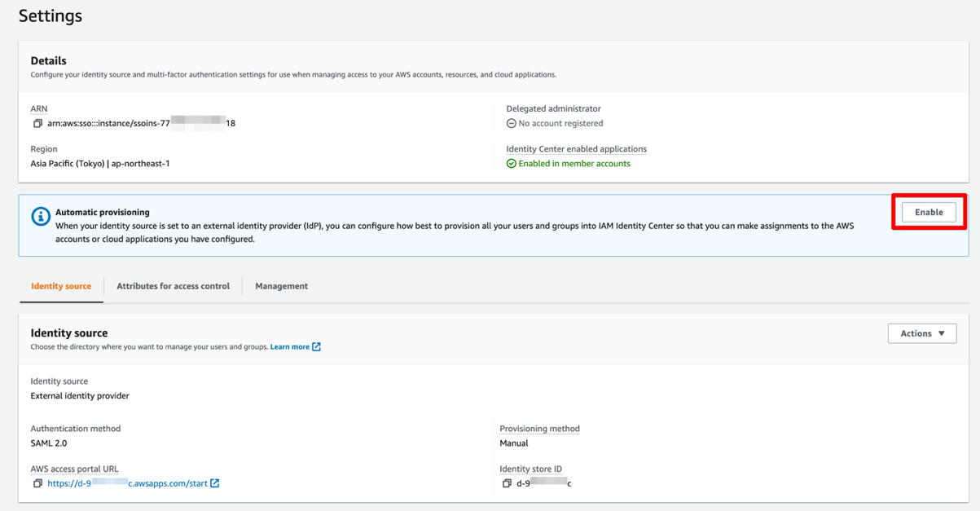Click the Identity store ID label

pos(530,469)
